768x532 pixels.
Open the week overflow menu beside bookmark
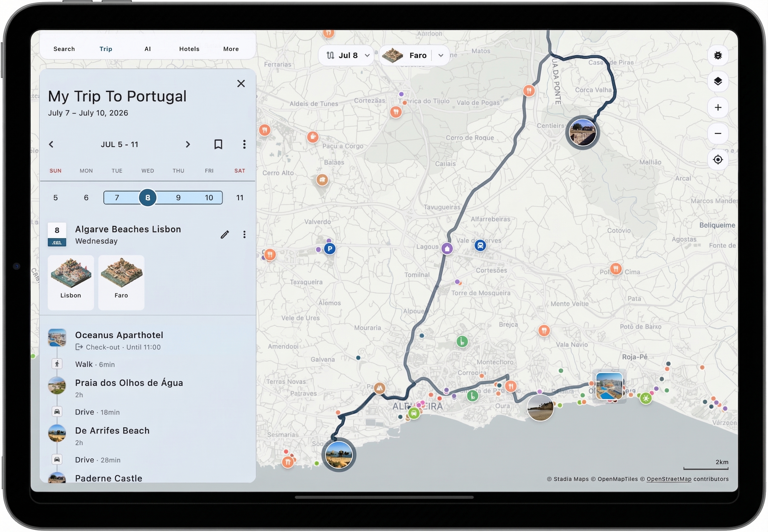[245, 144]
